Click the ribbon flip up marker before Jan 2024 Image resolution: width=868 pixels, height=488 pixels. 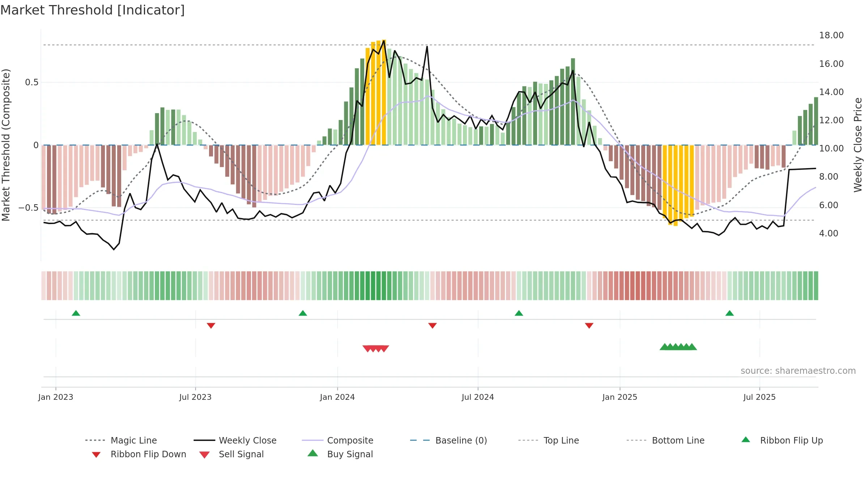click(x=303, y=313)
